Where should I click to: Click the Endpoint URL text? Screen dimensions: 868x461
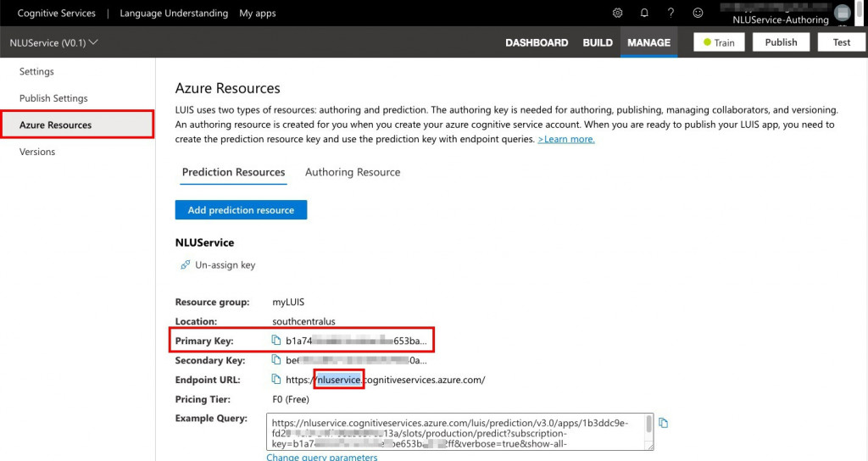[x=386, y=380]
